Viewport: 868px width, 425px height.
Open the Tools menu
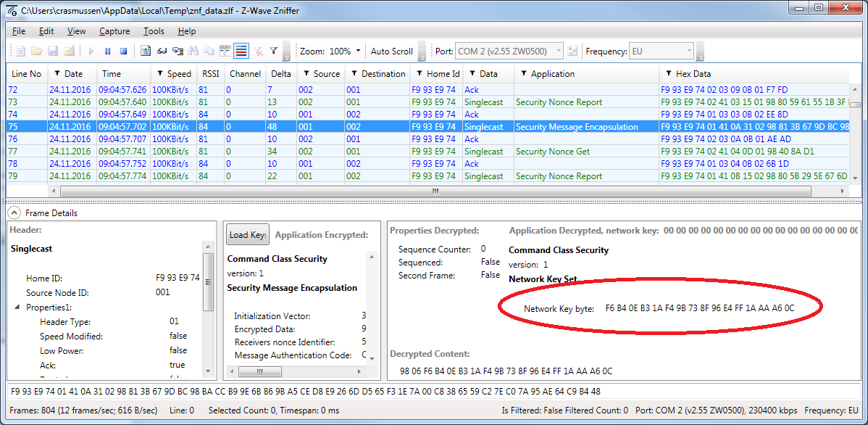pyautogui.click(x=153, y=31)
